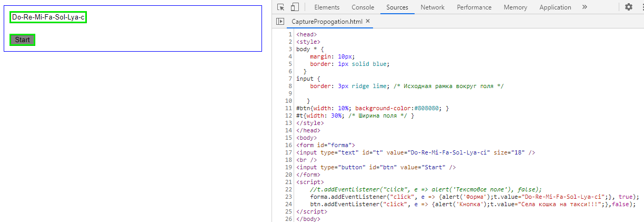Toggle the device toolbar icon
This screenshot has height=222, width=644.
tap(295, 7)
